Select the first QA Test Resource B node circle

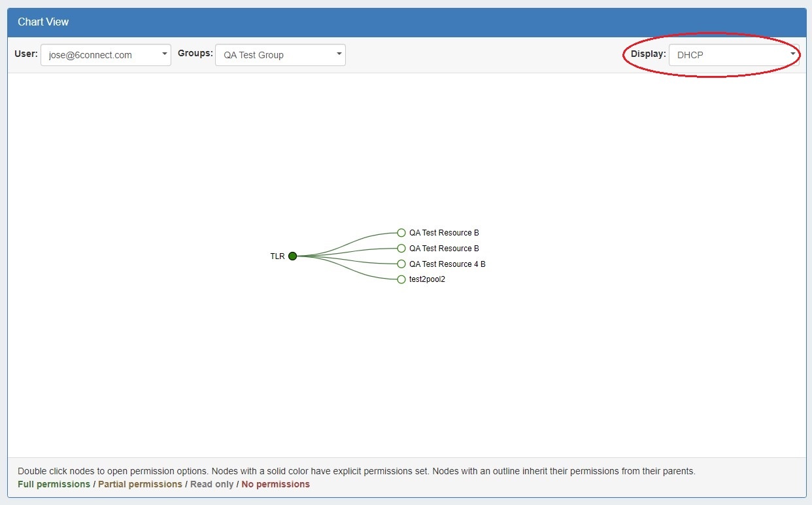(x=401, y=233)
